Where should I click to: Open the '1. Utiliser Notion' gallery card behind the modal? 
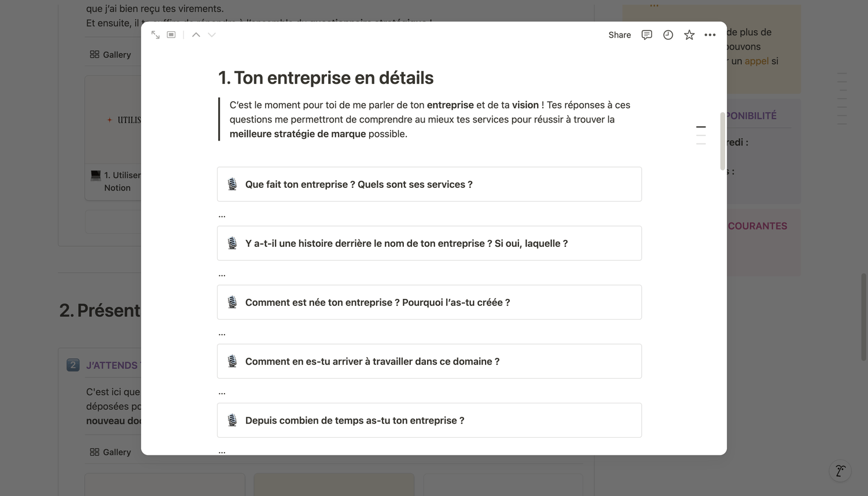pyautogui.click(x=113, y=138)
